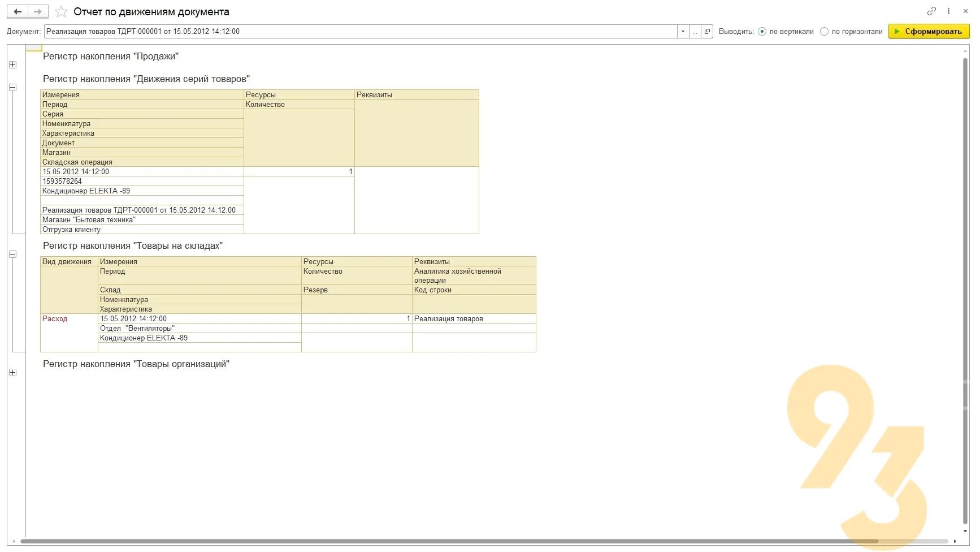
Task: Click 'Кондиционер ELEKTA -89' in Товары на складах table
Action: [200, 338]
